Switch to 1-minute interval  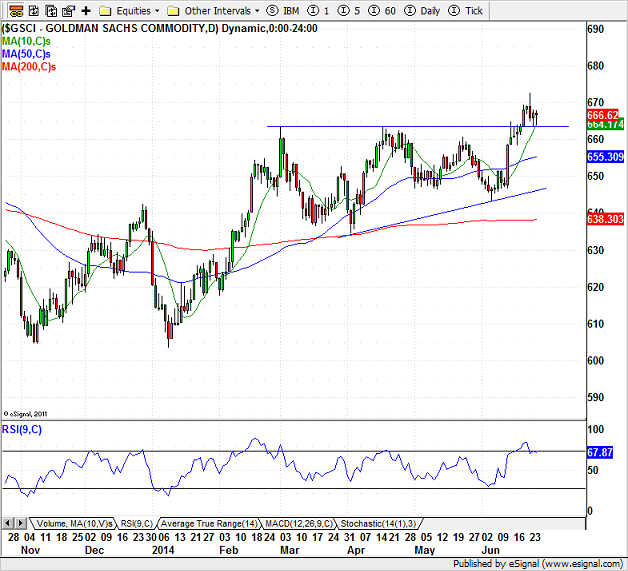(320, 11)
